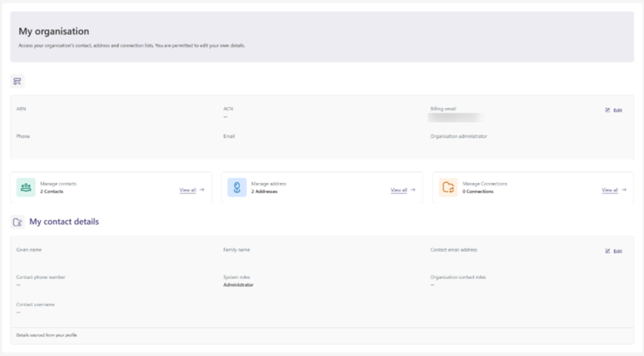Click 'Details sourced from your profile' note

(x=47, y=335)
